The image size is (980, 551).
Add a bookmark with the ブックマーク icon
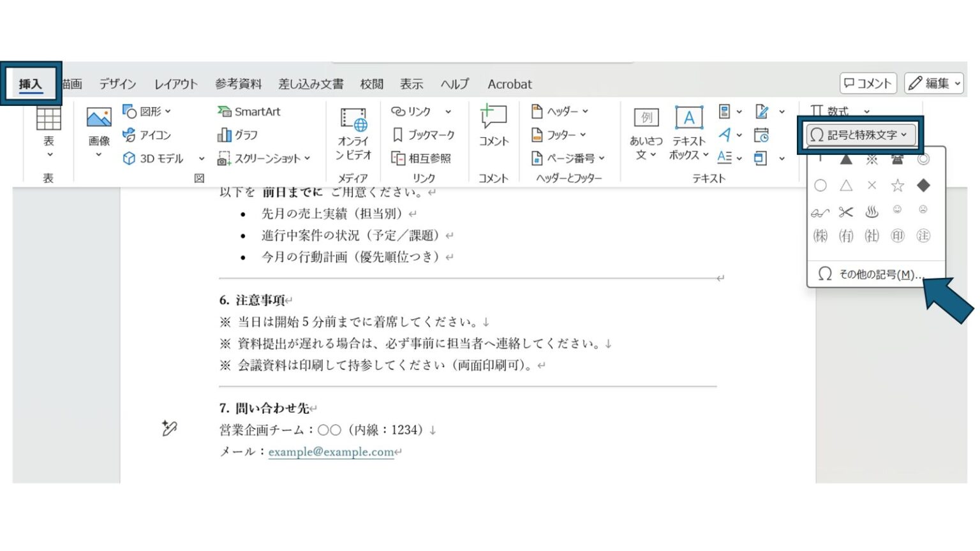pos(423,135)
